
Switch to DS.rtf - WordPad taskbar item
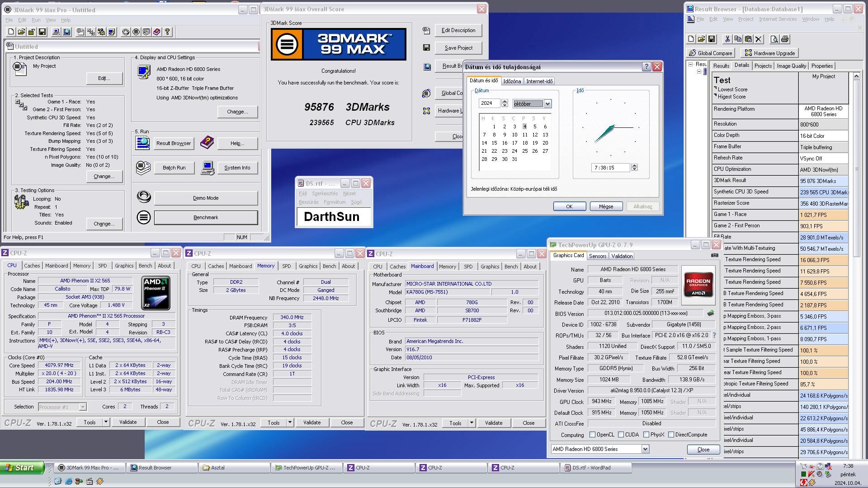(x=595, y=468)
